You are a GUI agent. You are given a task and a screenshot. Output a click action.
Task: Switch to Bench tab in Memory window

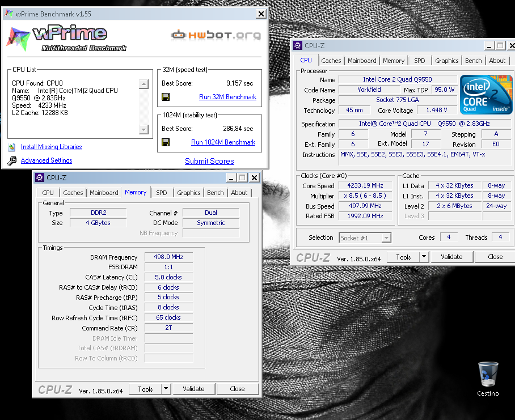215,193
